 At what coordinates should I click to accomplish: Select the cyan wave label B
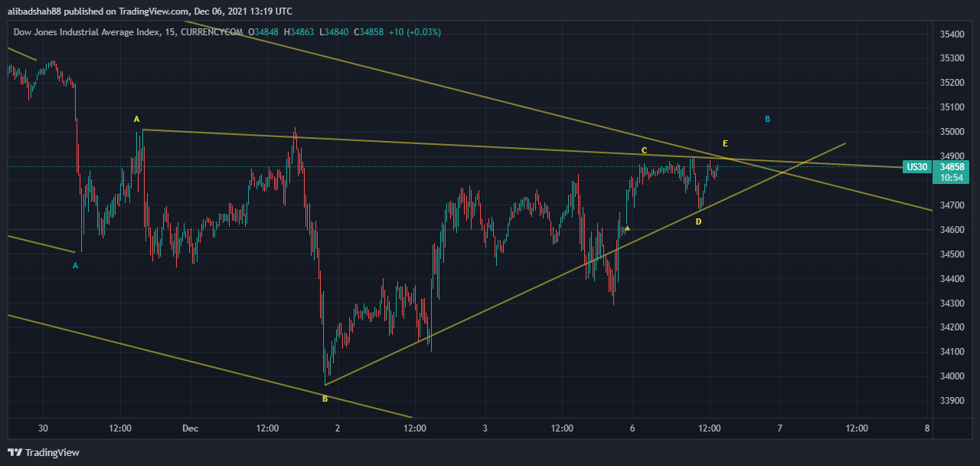pos(767,119)
